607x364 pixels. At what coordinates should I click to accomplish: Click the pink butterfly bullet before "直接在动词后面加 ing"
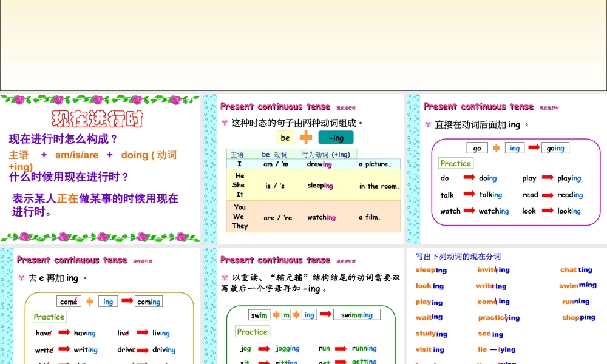click(x=427, y=124)
